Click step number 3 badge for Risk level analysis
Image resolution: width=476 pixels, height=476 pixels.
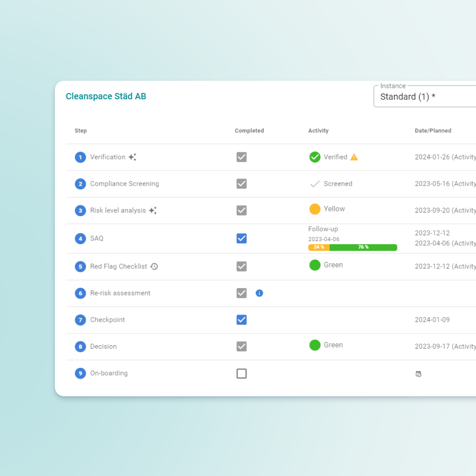(80, 211)
